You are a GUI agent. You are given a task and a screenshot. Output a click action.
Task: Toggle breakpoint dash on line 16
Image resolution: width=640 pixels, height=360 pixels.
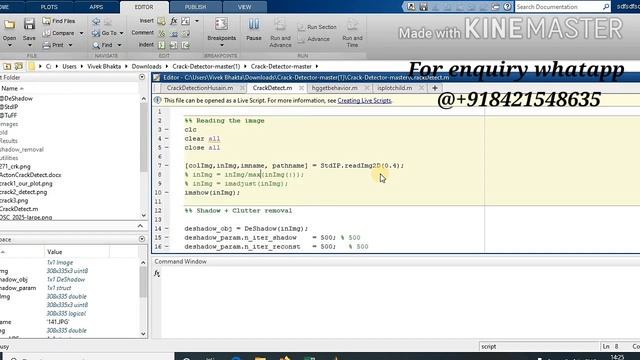166,247
